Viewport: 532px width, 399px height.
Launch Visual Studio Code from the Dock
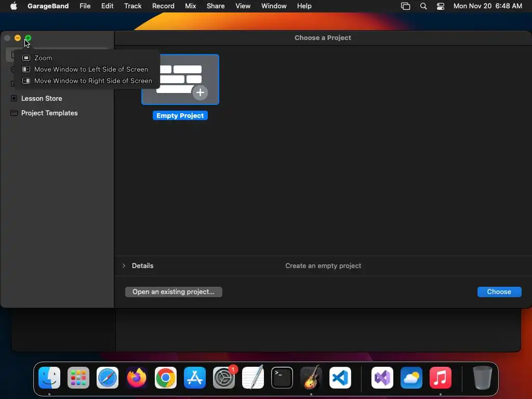point(340,378)
